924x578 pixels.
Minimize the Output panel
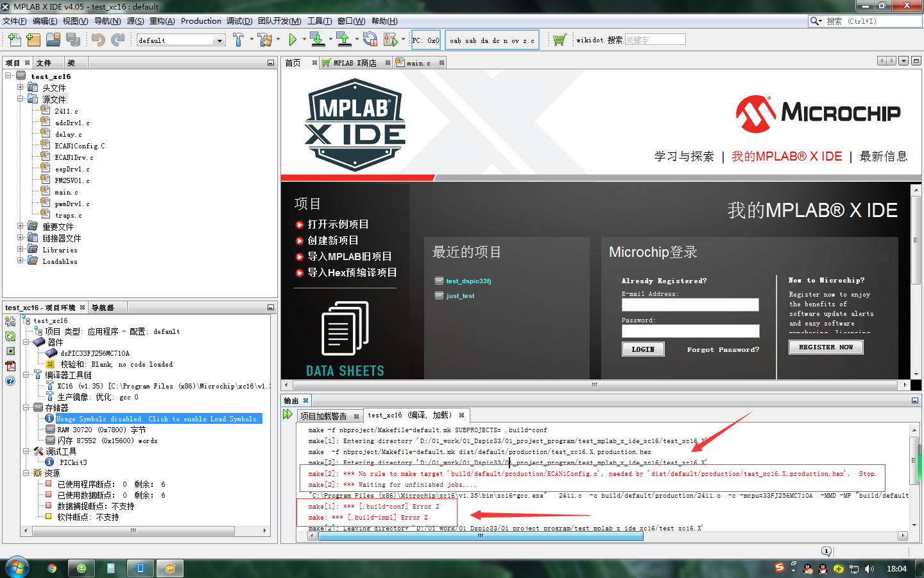915,401
